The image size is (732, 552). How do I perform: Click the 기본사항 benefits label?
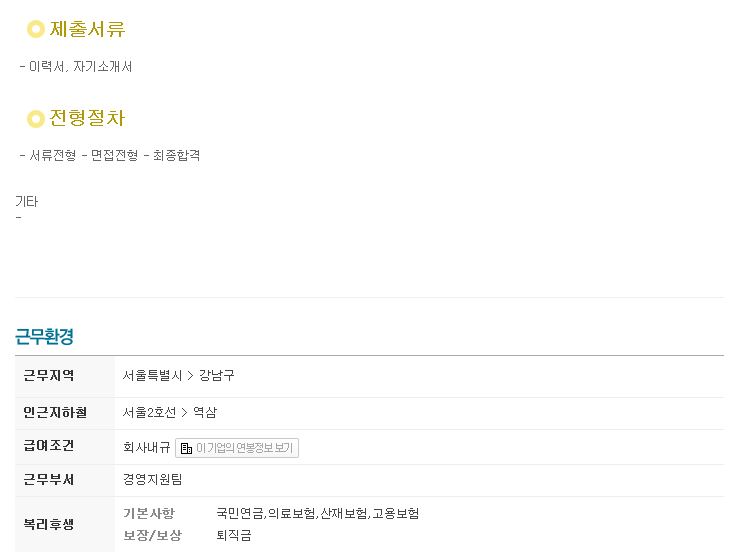[x=149, y=514]
